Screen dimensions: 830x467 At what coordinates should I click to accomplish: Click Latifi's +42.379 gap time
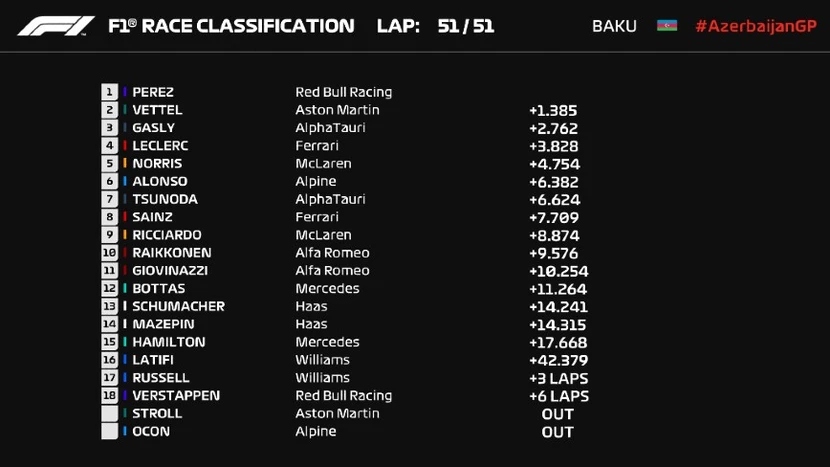click(x=558, y=360)
